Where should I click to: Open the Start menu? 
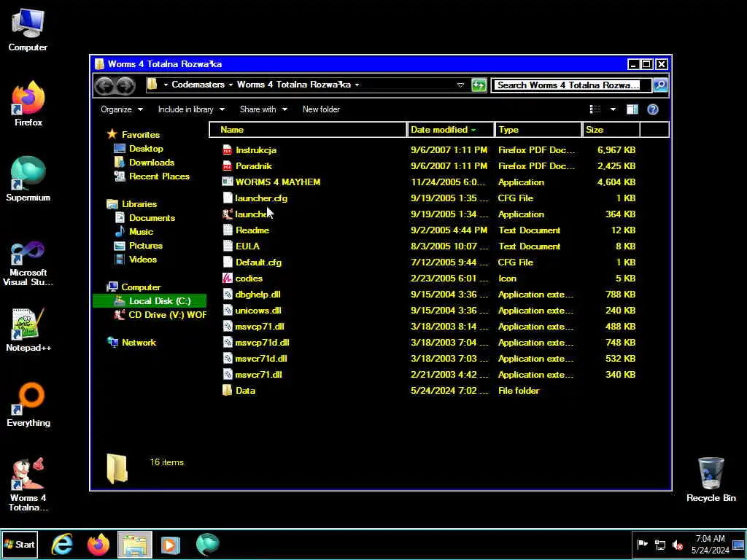click(20, 544)
